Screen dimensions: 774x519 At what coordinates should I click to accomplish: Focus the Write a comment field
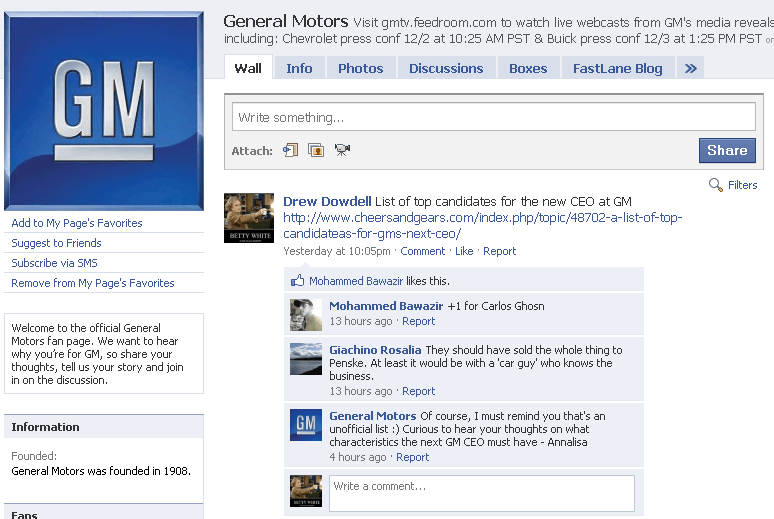pyautogui.click(x=481, y=493)
